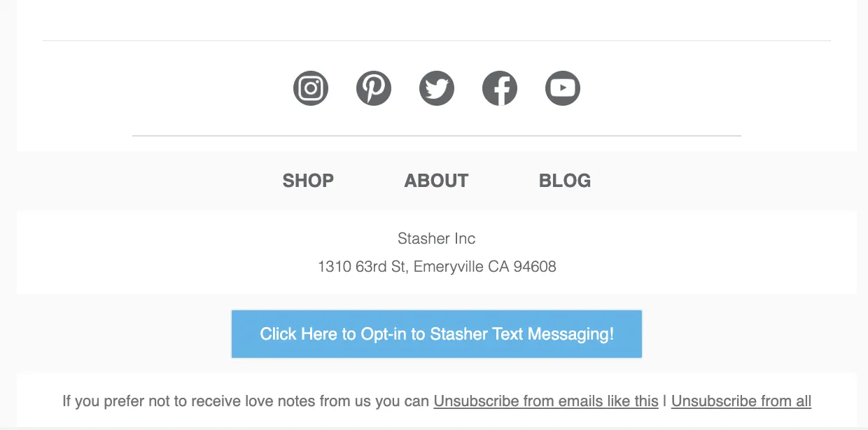The width and height of the screenshot is (868, 430).
Task: Select the Pinterest 'P' circle icon
Action: coord(373,88)
